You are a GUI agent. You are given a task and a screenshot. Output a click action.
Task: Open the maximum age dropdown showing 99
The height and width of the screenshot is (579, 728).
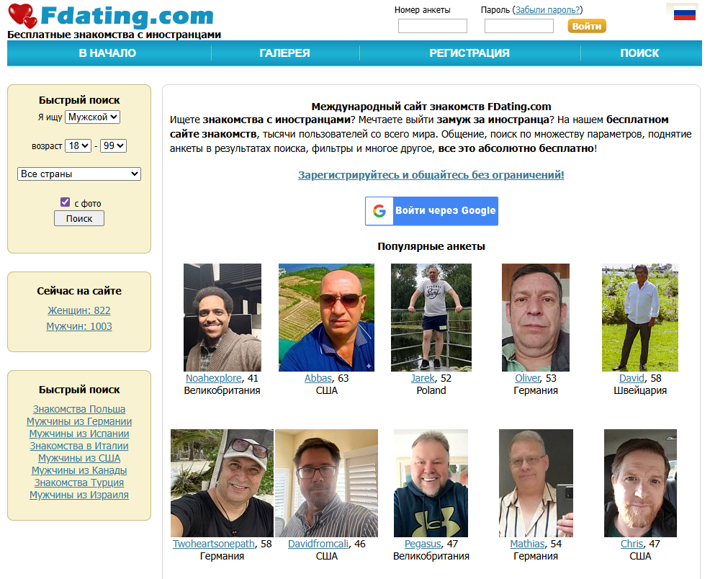pyautogui.click(x=113, y=145)
